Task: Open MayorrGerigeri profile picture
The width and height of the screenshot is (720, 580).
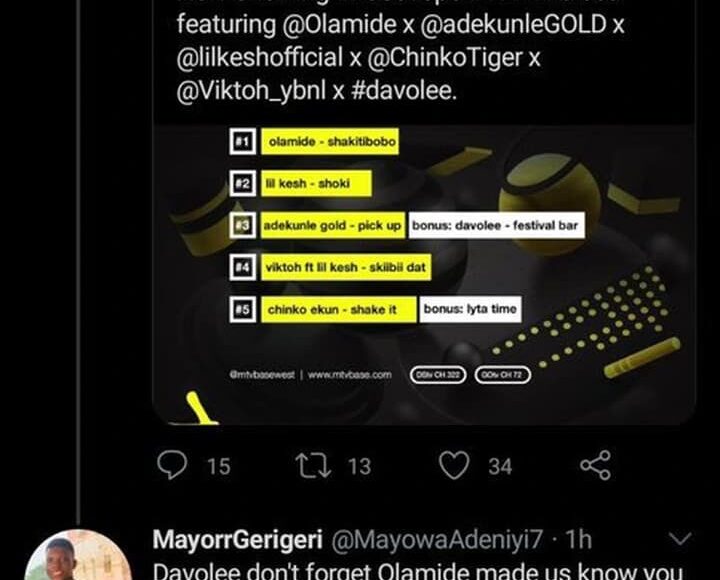Action: pos(78,556)
